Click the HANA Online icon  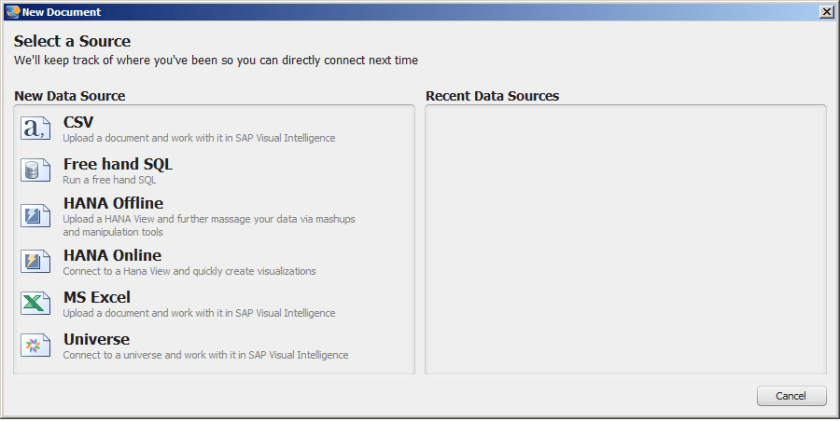point(35,262)
